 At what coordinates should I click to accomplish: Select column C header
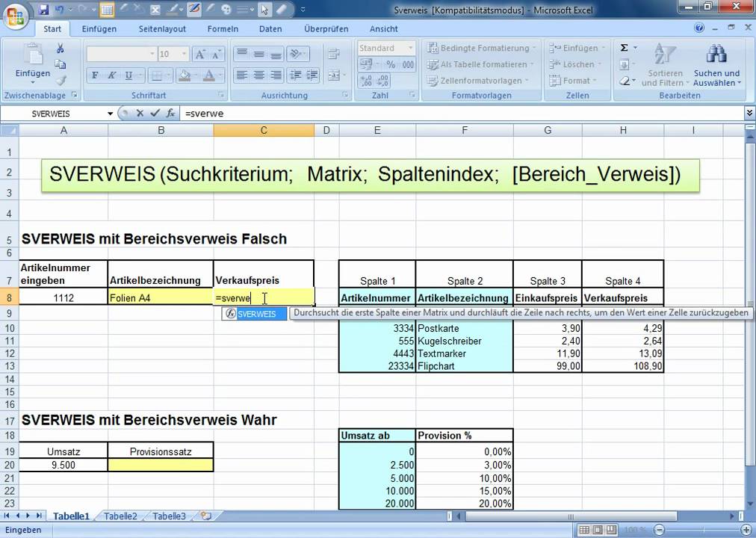click(264, 130)
